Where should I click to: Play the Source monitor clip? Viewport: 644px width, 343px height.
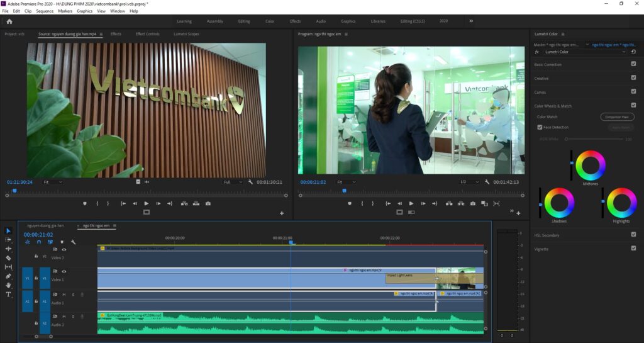(x=147, y=203)
